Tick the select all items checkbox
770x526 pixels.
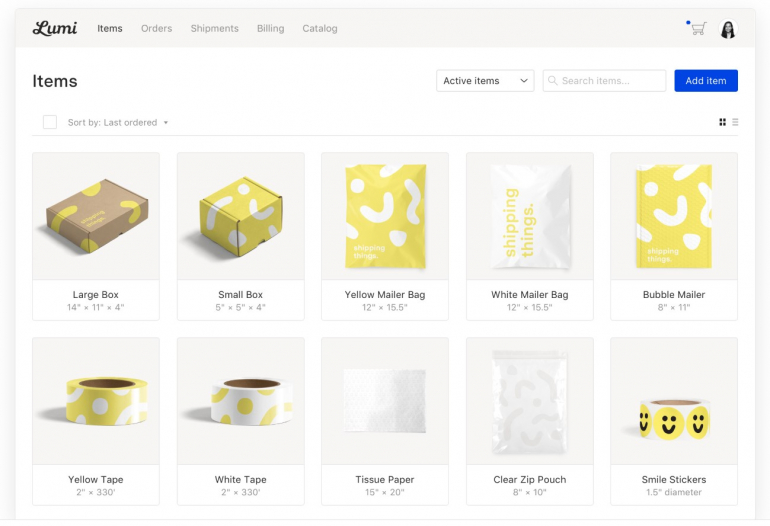click(x=49, y=122)
